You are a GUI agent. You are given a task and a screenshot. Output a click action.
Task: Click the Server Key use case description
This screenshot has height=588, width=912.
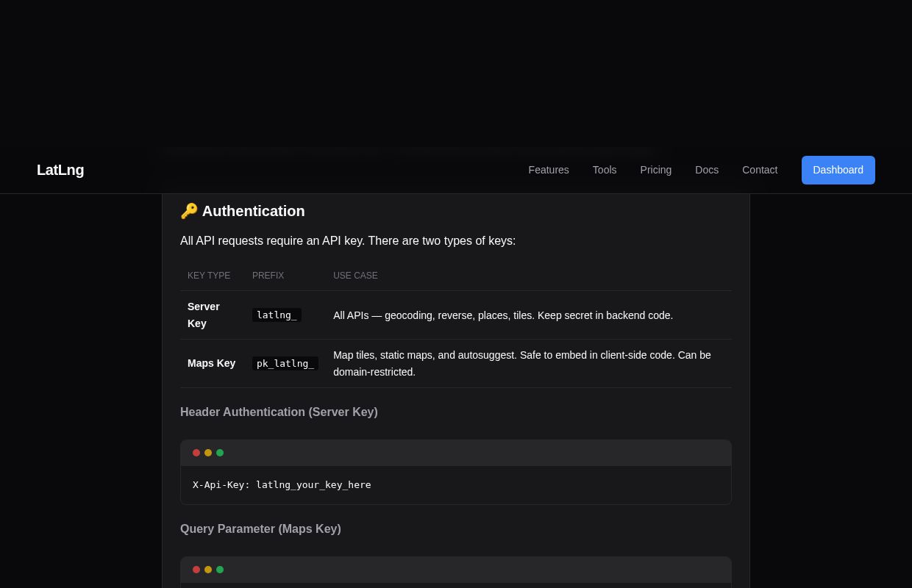(503, 315)
